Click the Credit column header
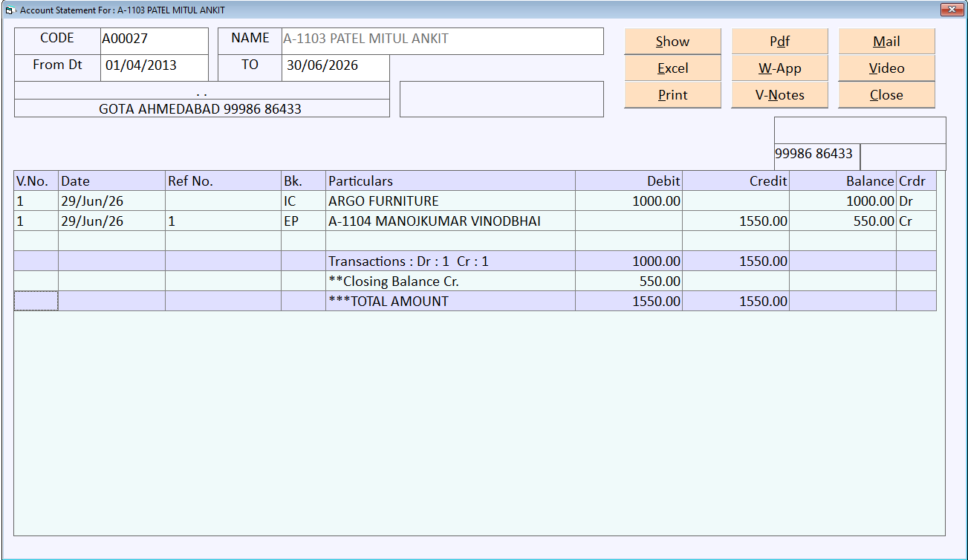Viewport: 968px width, 560px height. coord(735,181)
